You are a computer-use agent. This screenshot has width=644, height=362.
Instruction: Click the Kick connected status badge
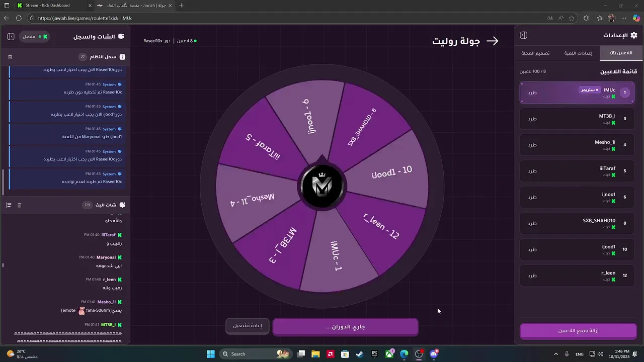pyautogui.click(x=35, y=37)
